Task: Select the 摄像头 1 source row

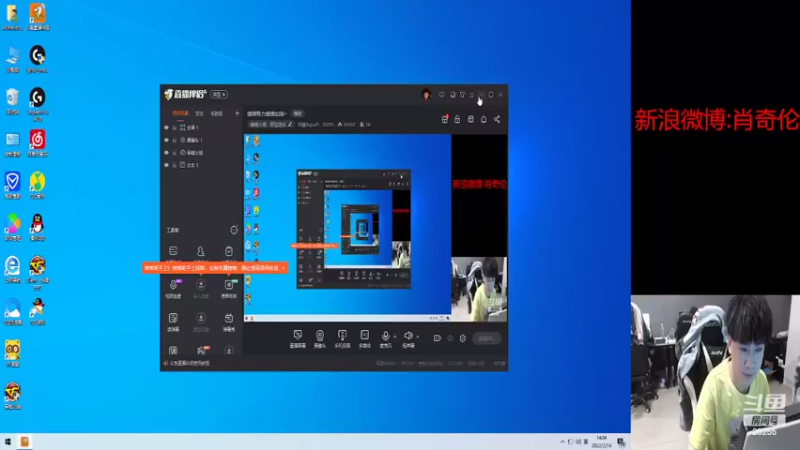Action: tap(202, 140)
